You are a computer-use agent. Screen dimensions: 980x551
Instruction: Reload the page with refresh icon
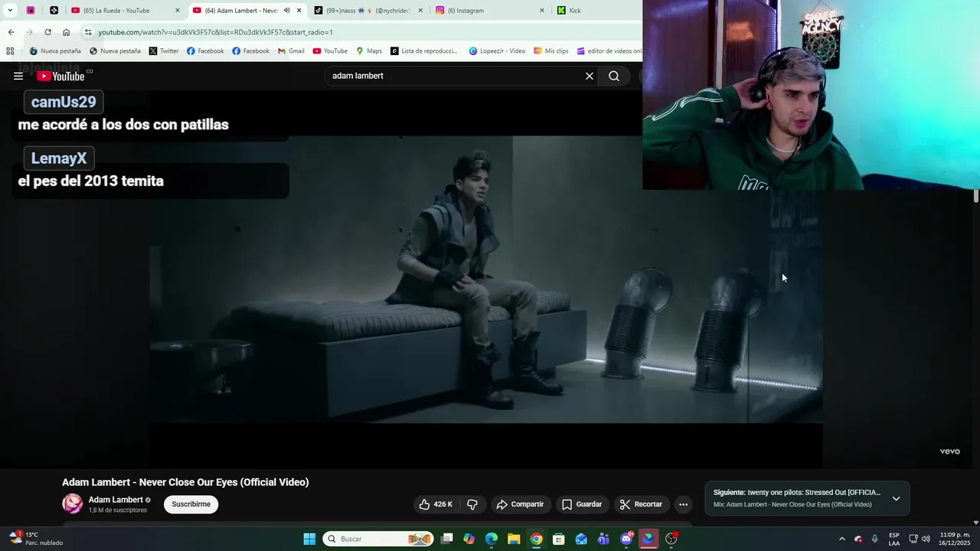pos(47,32)
